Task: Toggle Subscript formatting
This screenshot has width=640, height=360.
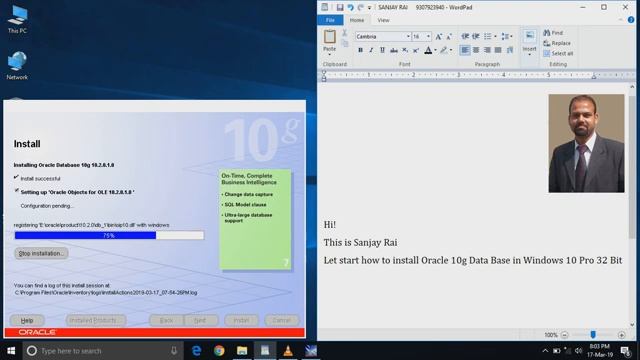Action: coord(404,50)
